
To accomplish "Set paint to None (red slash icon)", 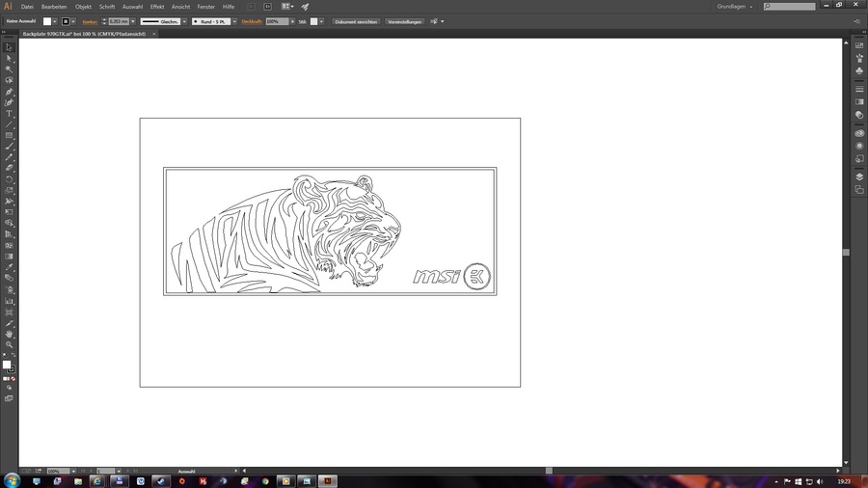I will (x=14, y=379).
